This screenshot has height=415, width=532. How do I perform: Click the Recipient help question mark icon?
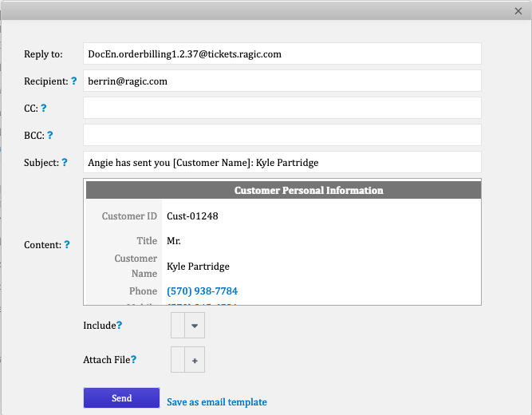click(x=73, y=81)
